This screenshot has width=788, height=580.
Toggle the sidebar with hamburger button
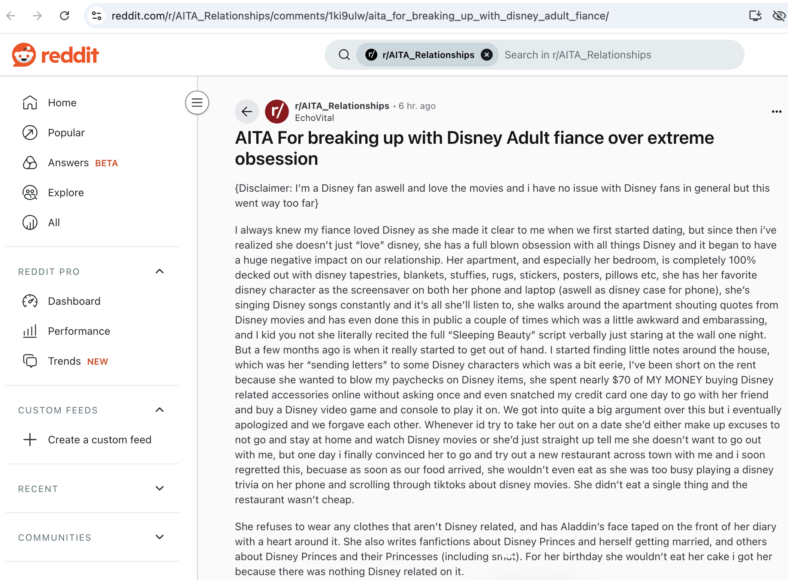(197, 103)
